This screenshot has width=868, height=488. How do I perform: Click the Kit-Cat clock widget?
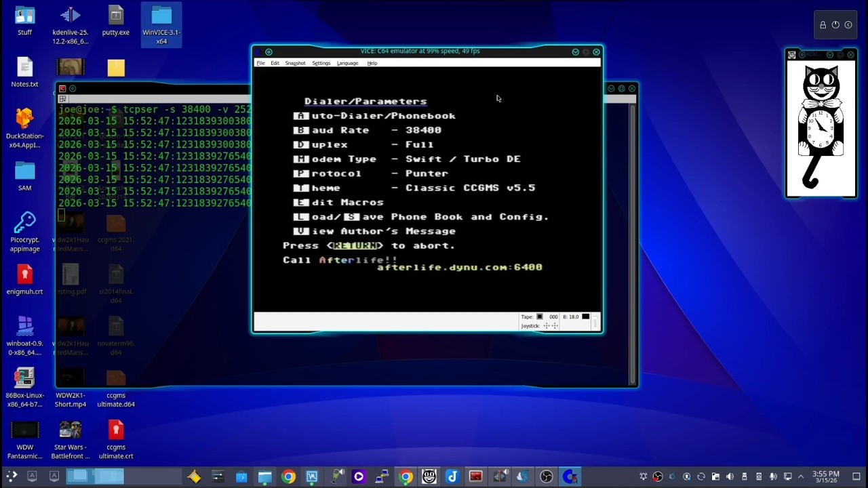[821, 129]
